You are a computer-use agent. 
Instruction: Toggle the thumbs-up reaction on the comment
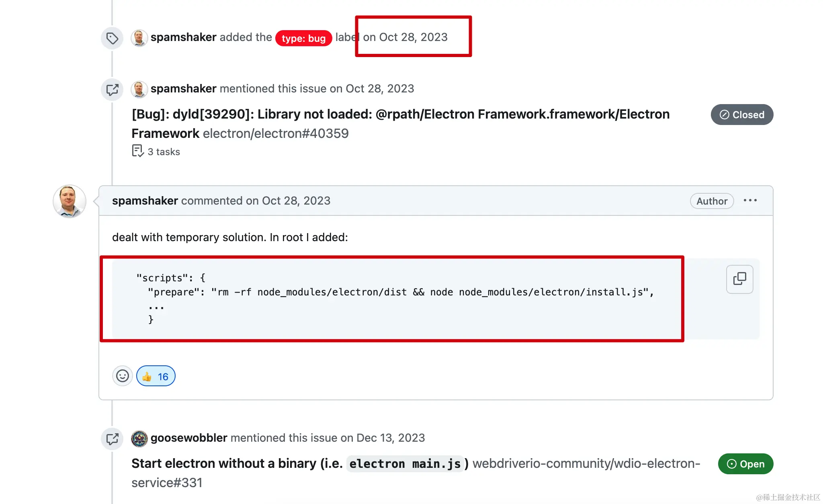click(156, 376)
